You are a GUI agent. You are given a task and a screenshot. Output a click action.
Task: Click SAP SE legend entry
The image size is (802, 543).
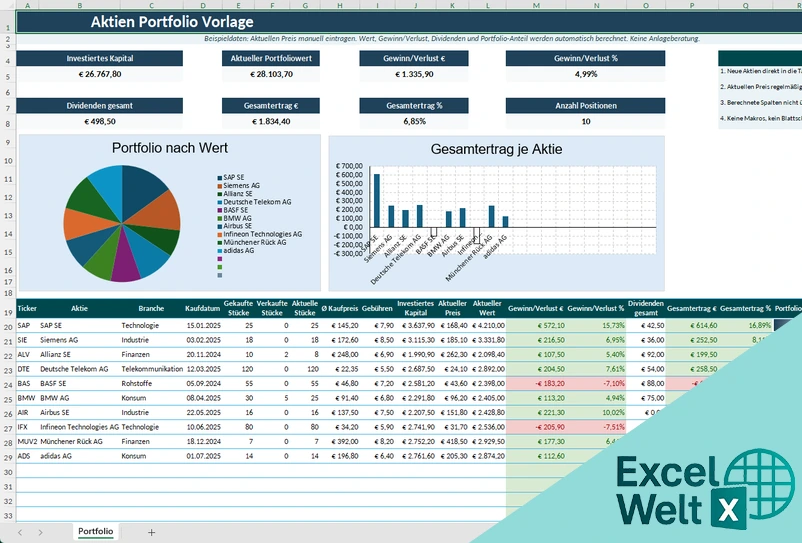[x=231, y=177]
